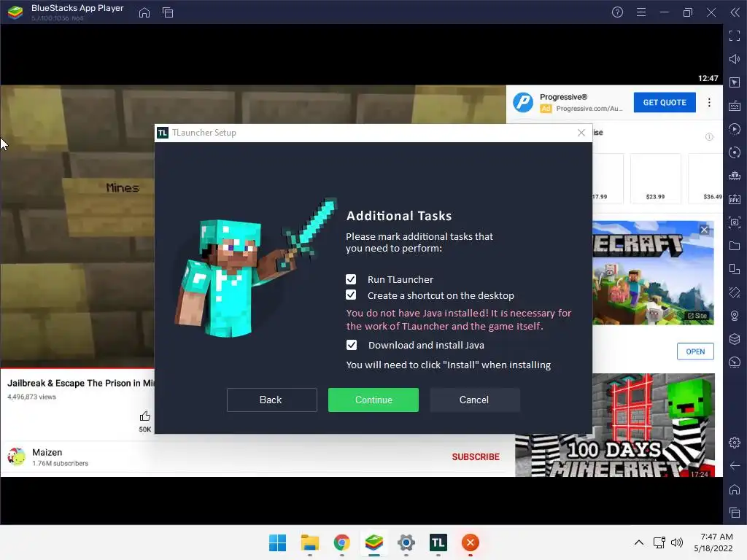Open multi-instance manager layers icon in sidebar
747x560 pixels.
tap(734, 339)
